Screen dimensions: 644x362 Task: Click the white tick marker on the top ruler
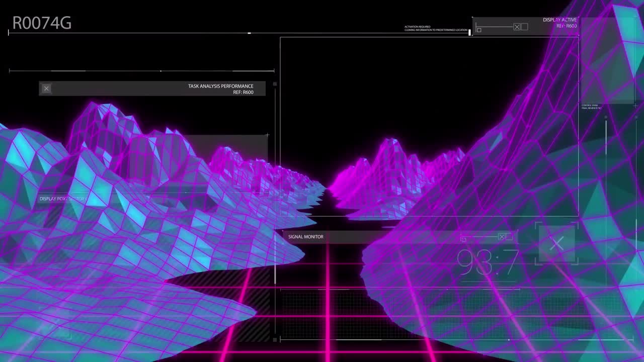point(249,32)
